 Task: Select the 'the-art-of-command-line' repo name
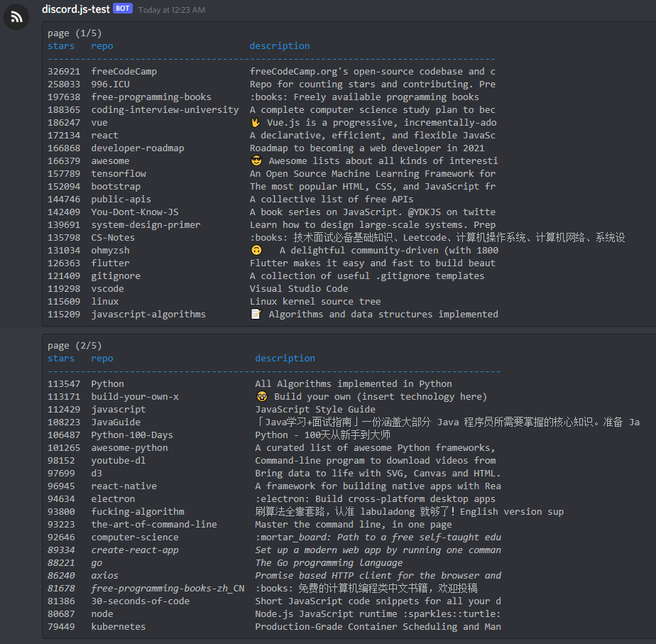pos(154,525)
